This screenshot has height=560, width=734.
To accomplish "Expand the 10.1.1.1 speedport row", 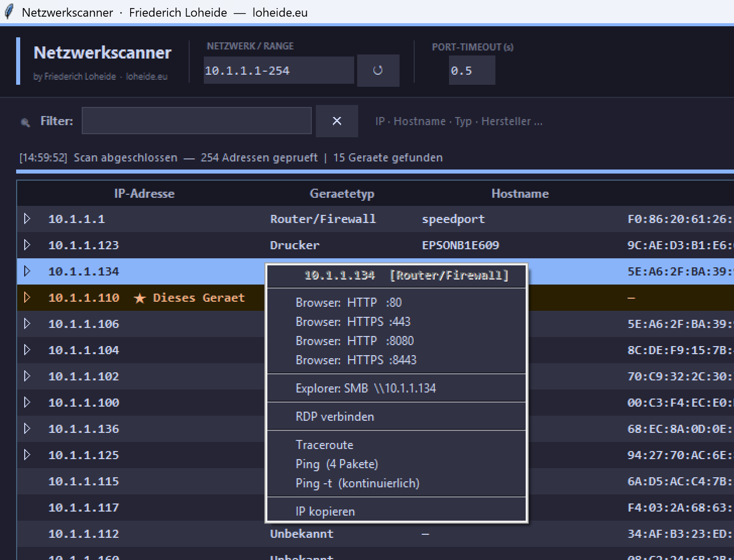I will 27,219.
